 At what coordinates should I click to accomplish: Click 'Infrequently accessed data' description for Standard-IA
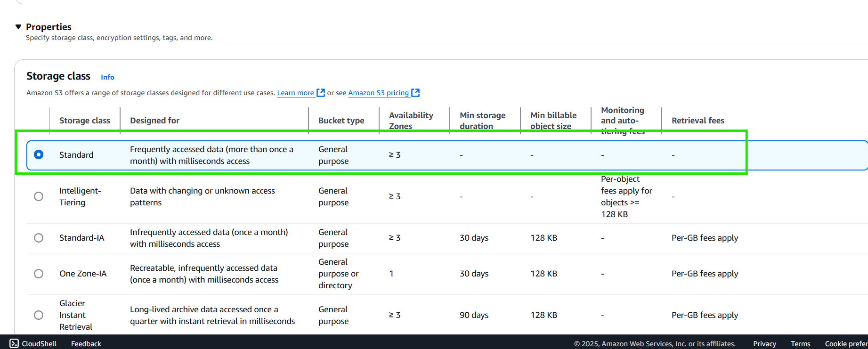(209, 238)
